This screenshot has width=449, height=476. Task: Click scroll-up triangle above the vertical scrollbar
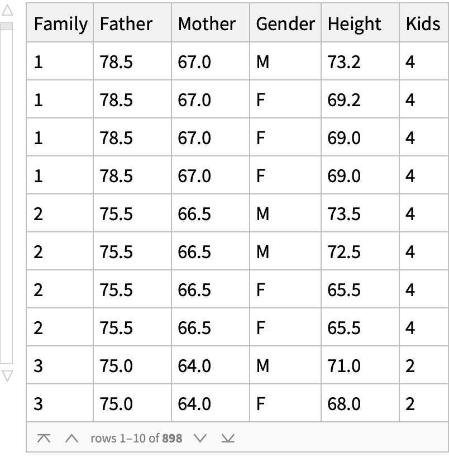6,9
